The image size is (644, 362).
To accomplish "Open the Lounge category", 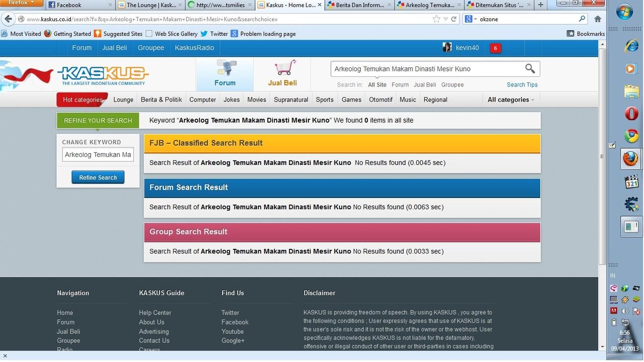I will pyautogui.click(x=123, y=100).
